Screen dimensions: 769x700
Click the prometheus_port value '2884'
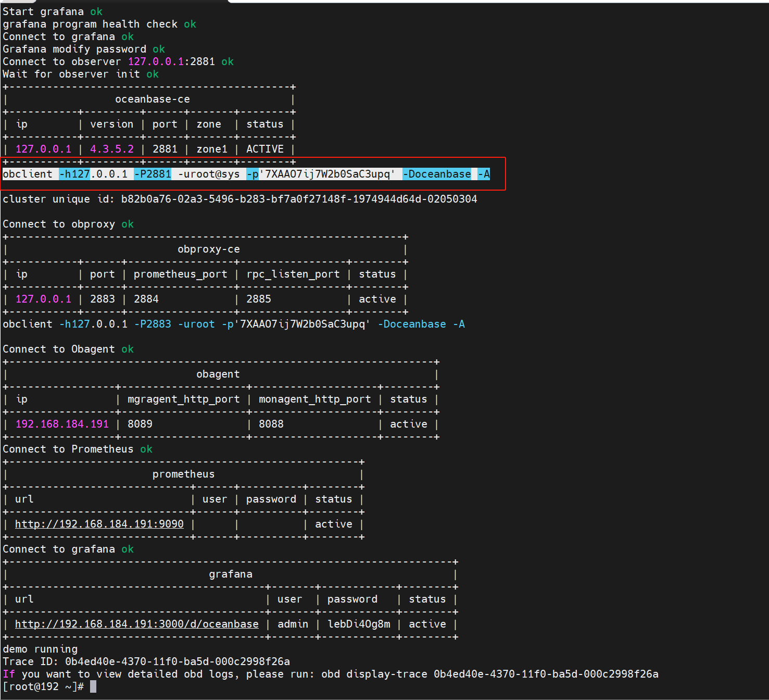(x=146, y=299)
